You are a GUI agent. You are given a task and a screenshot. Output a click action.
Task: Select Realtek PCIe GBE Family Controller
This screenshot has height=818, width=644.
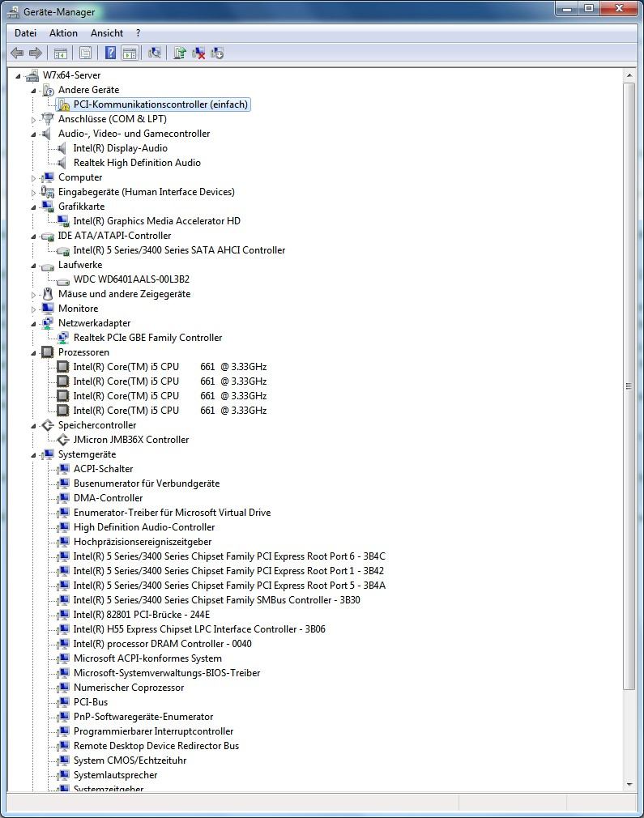click(147, 338)
